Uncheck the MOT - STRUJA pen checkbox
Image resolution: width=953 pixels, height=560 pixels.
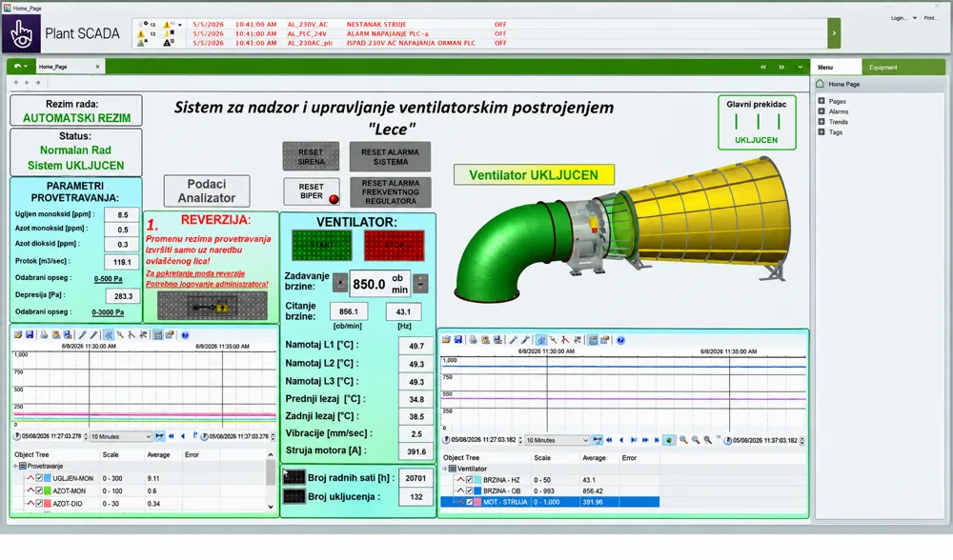tap(469, 502)
